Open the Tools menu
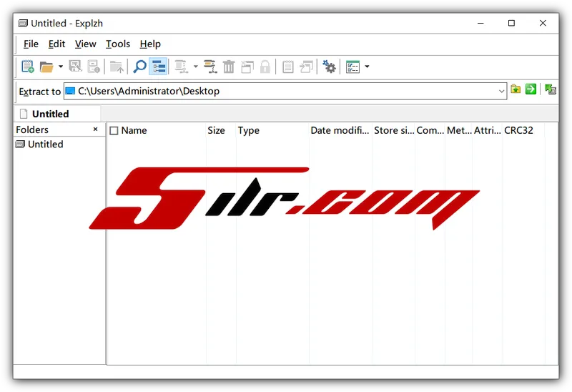The height and width of the screenshot is (392, 572). coord(118,44)
